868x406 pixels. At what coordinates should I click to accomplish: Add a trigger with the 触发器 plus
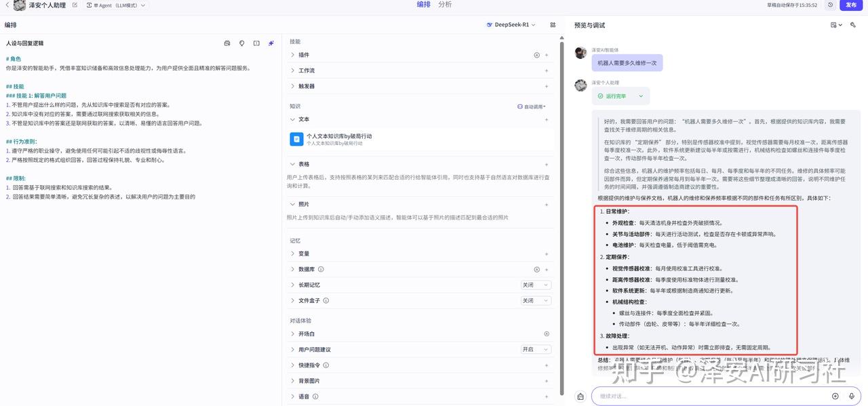click(547, 86)
